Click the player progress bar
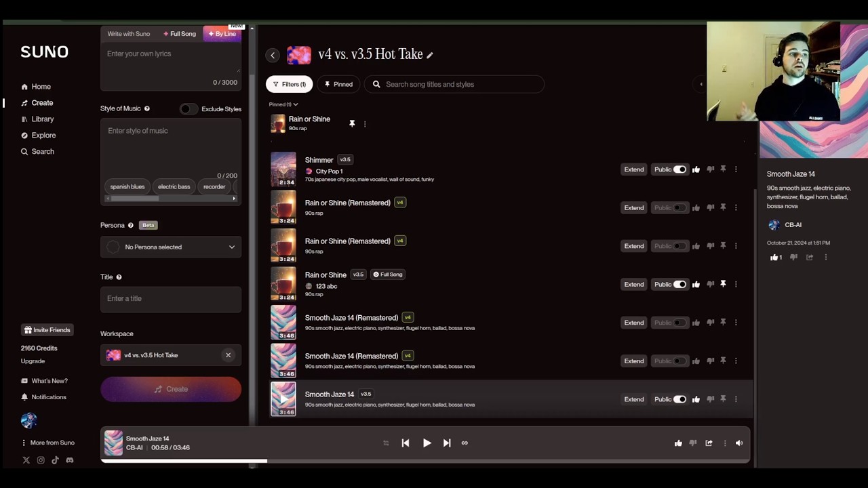This screenshot has height=488, width=868. pyautogui.click(x=425, y=461)
